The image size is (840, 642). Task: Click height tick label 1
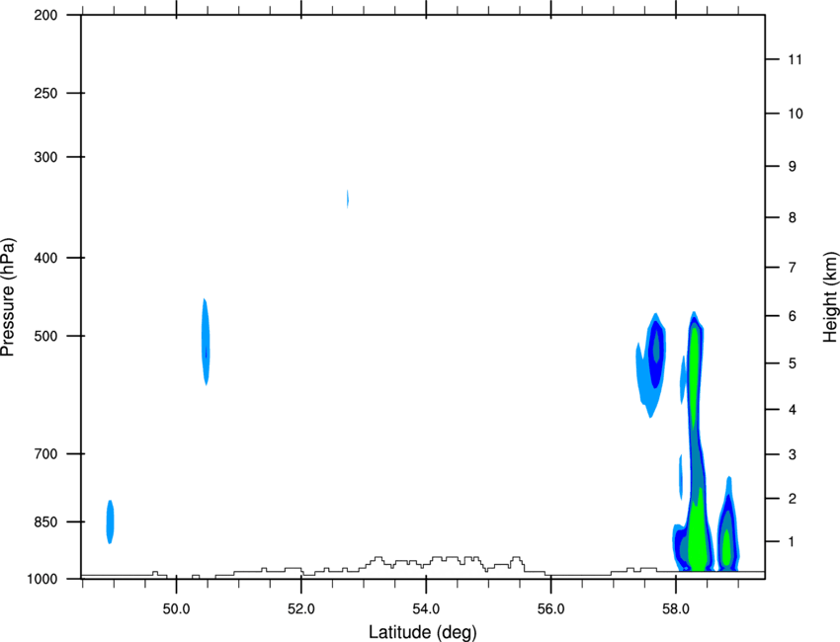[793, 542]
